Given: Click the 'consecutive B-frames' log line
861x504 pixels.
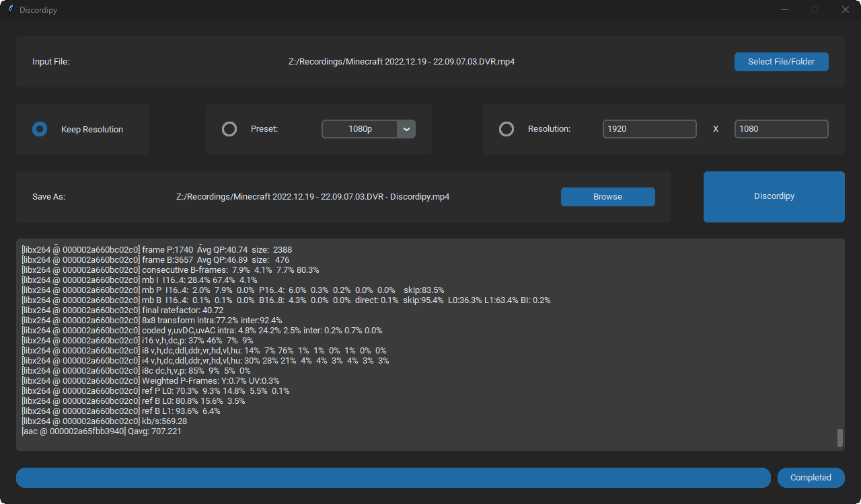Looking at the screenshot, I should tap(170, 270).
